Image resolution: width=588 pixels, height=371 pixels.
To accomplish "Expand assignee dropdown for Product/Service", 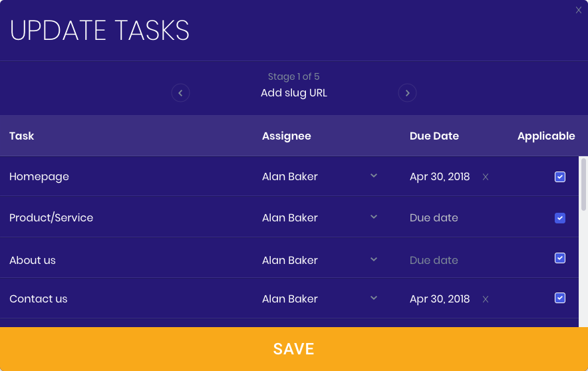I will pyautogui.click(x=320, y=217).
